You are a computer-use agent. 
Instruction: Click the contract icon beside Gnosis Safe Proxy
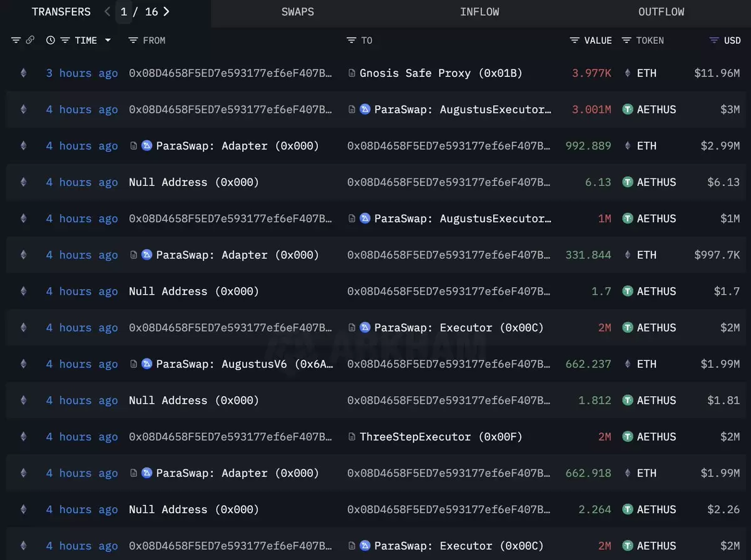click(x=352, y=73)
